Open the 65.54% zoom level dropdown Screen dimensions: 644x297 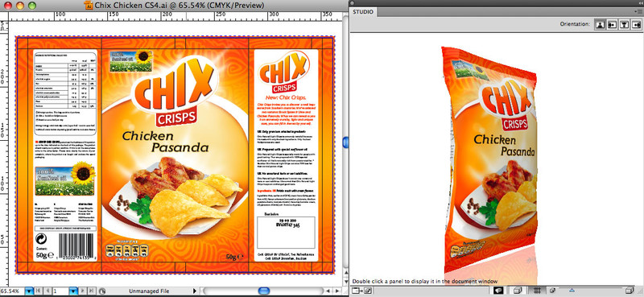[x=29, y=291]
